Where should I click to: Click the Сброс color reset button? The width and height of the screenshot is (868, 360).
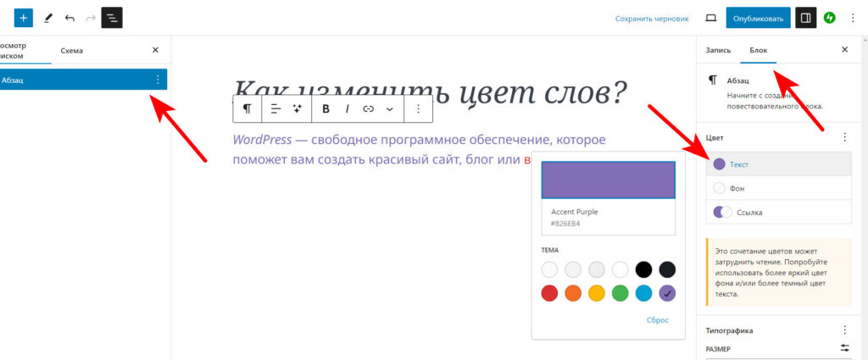click(x=658, y=320)
